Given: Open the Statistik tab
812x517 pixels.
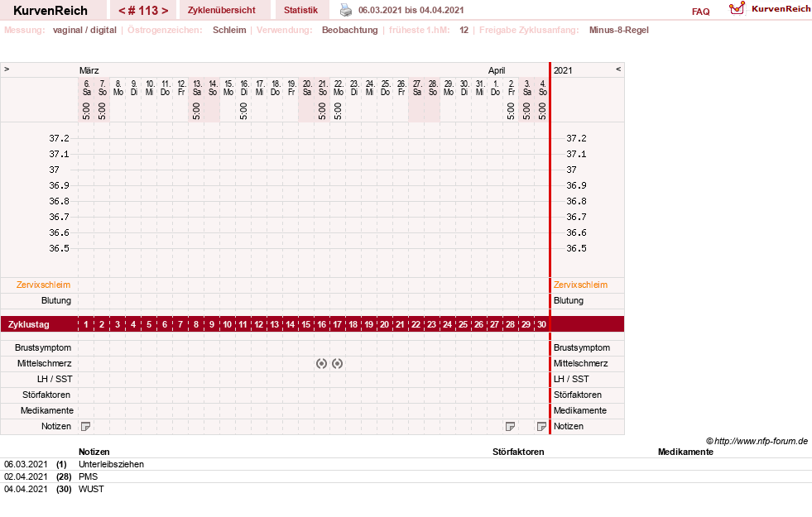Looking at the screenshot, I should tap(300, 10).
